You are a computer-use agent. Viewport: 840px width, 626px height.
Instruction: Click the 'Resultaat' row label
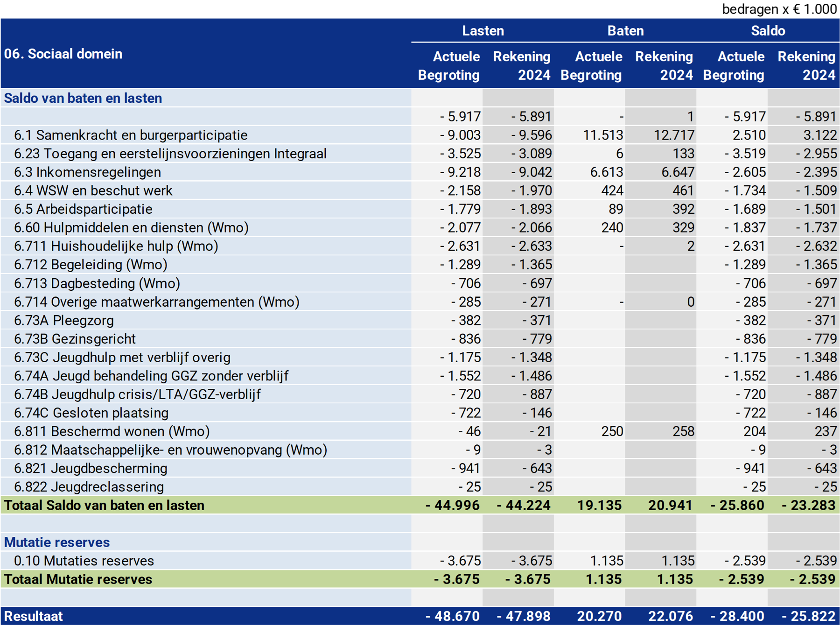(x=33, y=616)
